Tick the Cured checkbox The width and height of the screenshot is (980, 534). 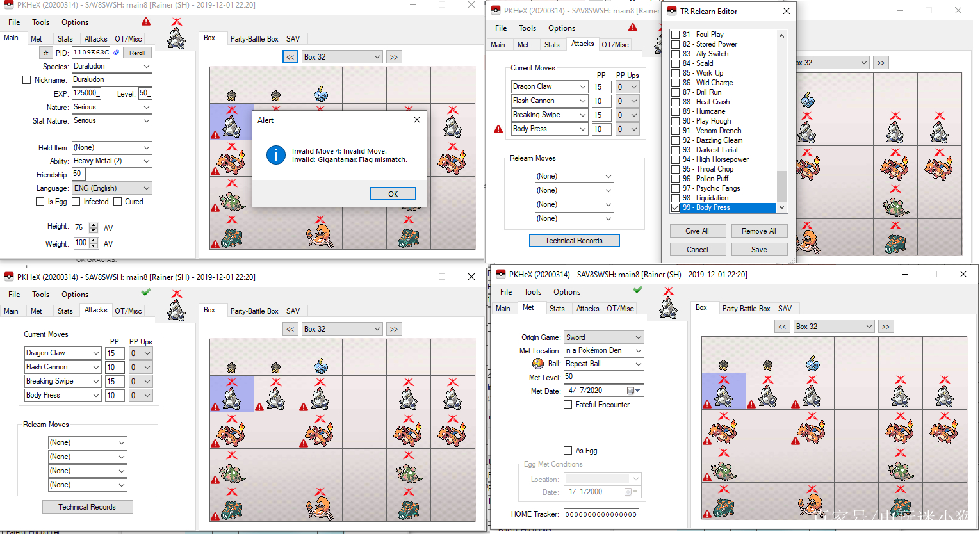point(117,202)
